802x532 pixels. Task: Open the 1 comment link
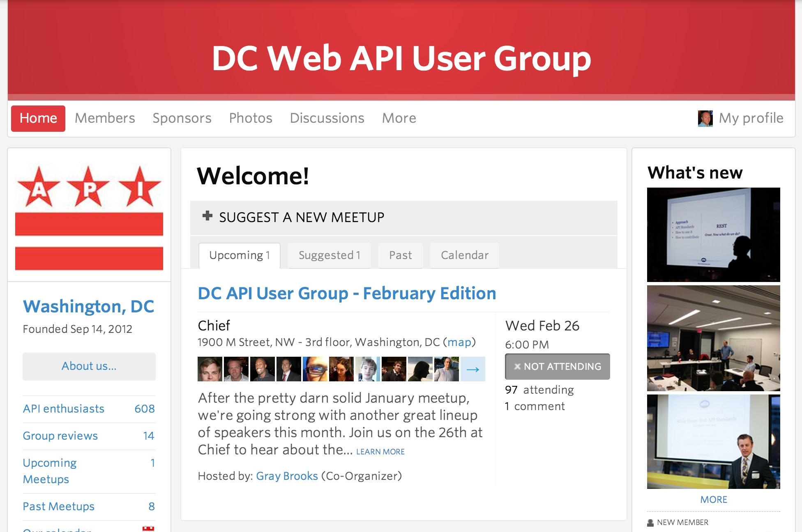click(x=535, y=406)
